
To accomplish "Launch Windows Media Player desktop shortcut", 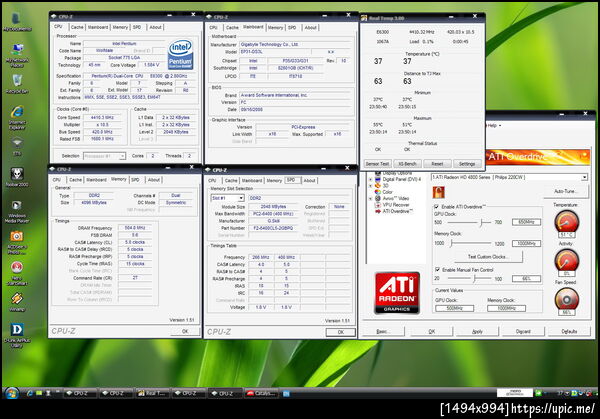I will (17, 212).
